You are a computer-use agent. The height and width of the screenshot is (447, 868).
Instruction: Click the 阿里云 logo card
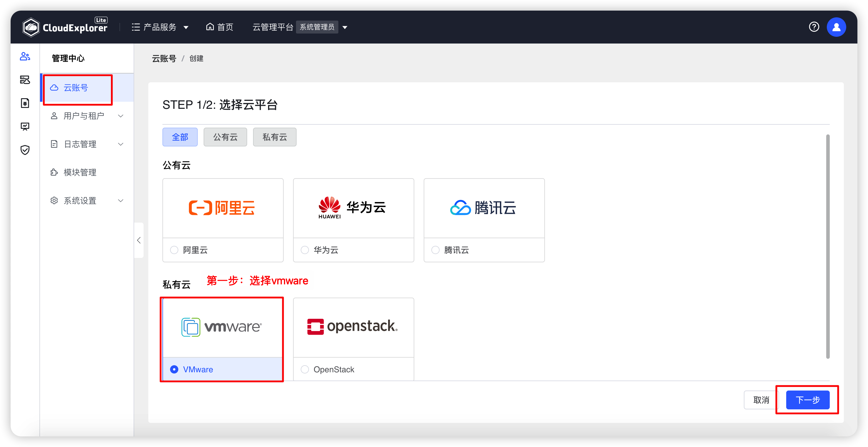click(x=223, y=208)
